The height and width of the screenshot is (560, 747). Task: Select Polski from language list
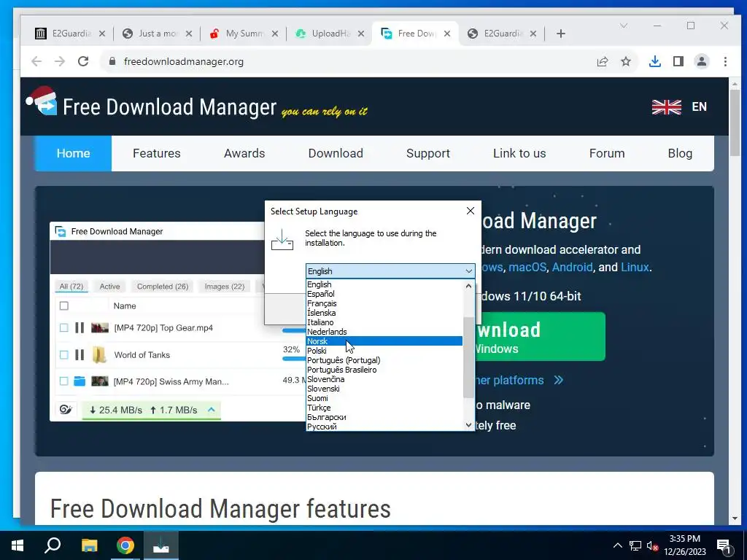[x=384, y=351]
